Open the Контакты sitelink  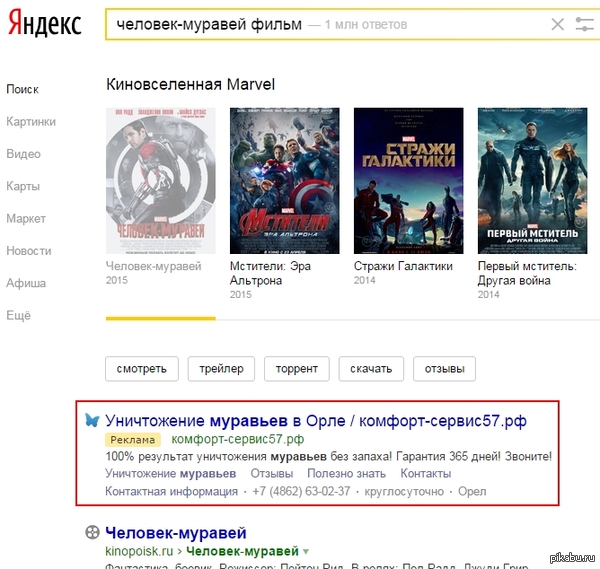(x=426, y=474)
